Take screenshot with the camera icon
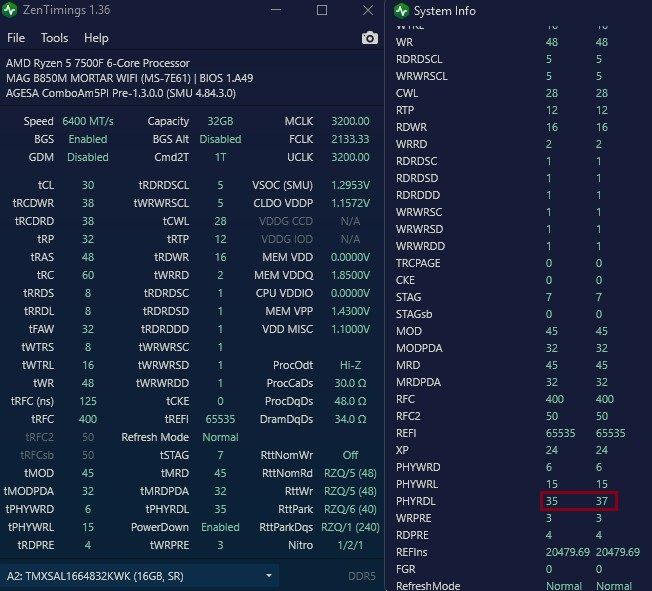The image size is (652, 591). click(x=369, y=38)
